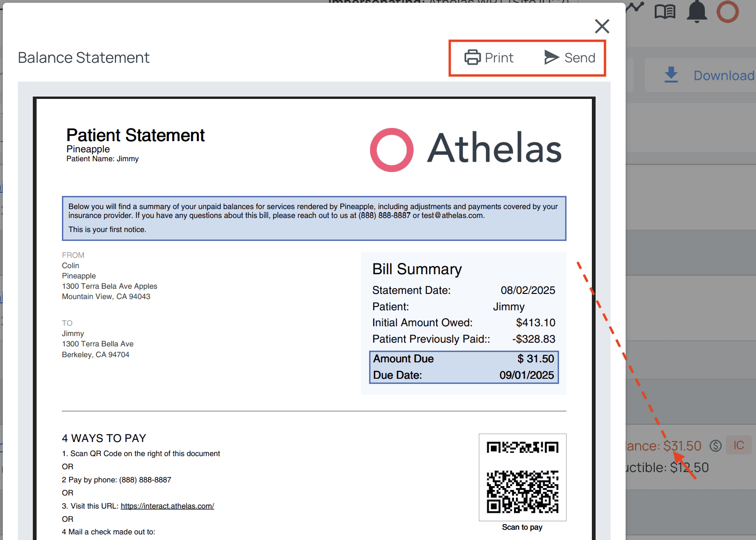This screenshot has height=540, width=756.
Task: Click the analytics chart icon in header
Action: pos(635,7)
